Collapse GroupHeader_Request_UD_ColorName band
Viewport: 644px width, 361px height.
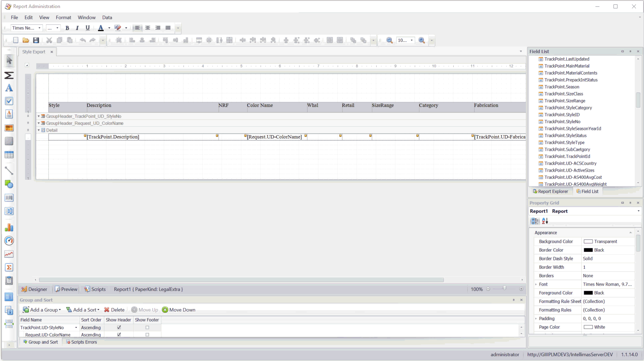tap(39, 124)
